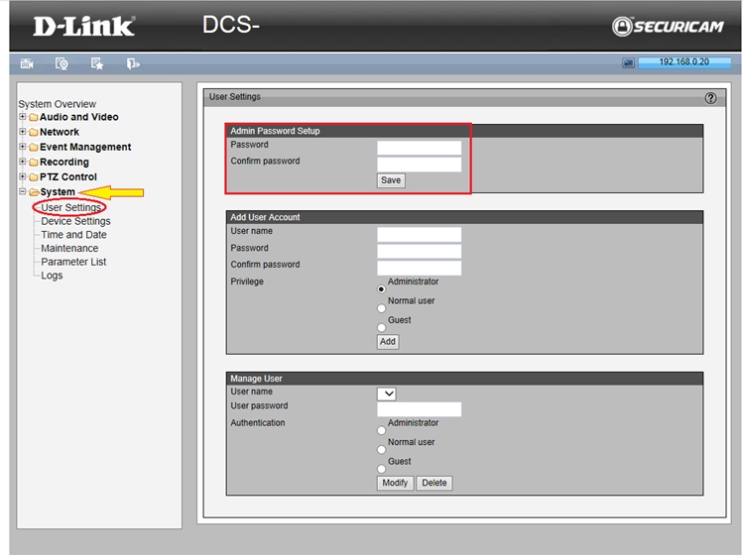The image size is (743, 560).
Task: Click the Delete user button
Action: [x=433, y=483]
